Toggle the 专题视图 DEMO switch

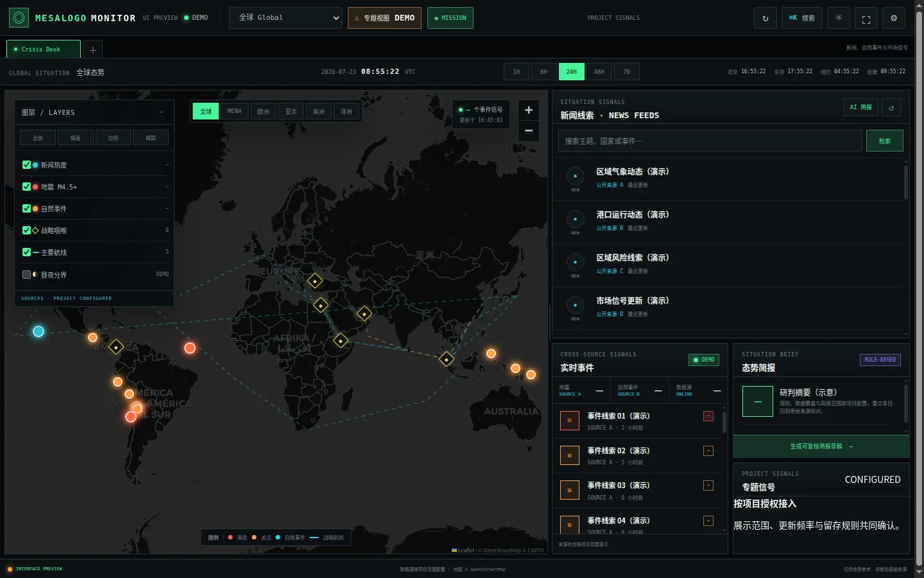[x=384, y=18]
